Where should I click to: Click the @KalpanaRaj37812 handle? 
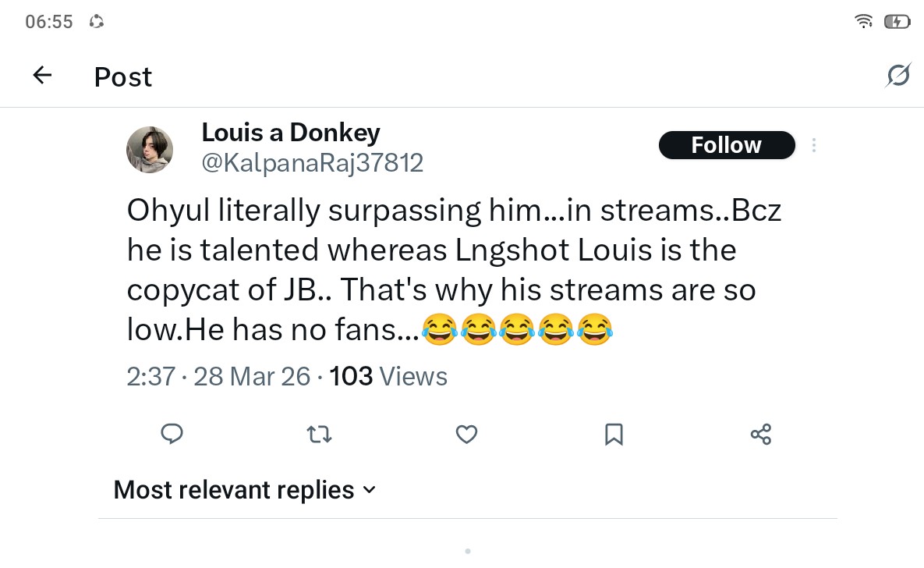click(312, 163)
